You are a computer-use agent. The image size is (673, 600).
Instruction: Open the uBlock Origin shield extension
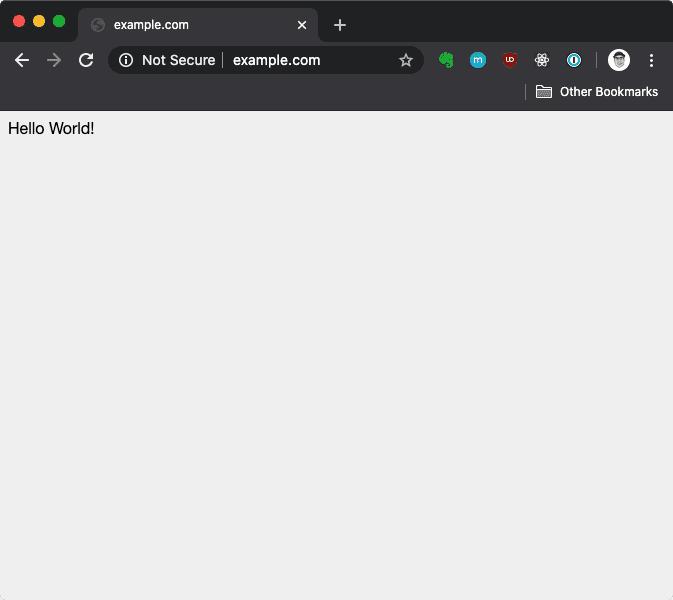pyautogui.click(x=510, y=60)
